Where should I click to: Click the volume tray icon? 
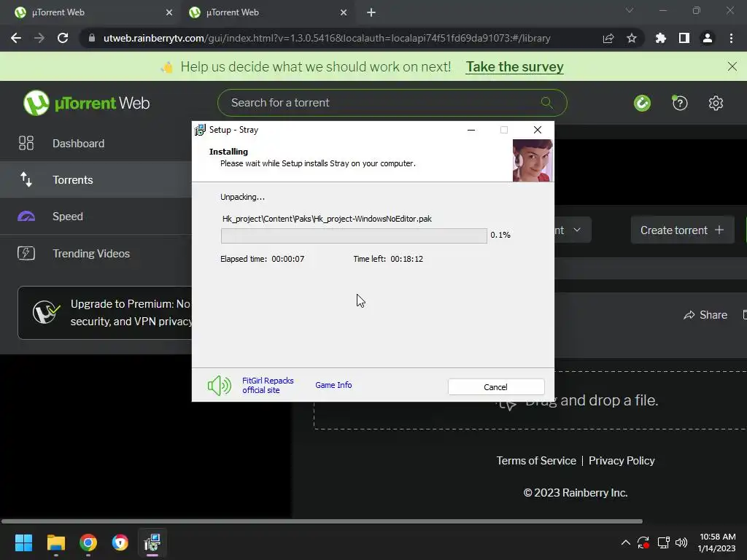tap(681, 542)
